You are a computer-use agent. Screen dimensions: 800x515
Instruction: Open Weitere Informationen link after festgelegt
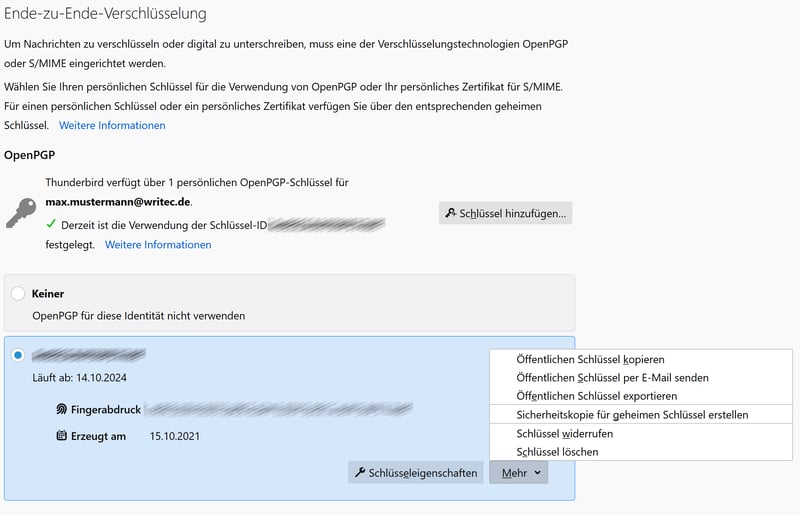[158, 244]
